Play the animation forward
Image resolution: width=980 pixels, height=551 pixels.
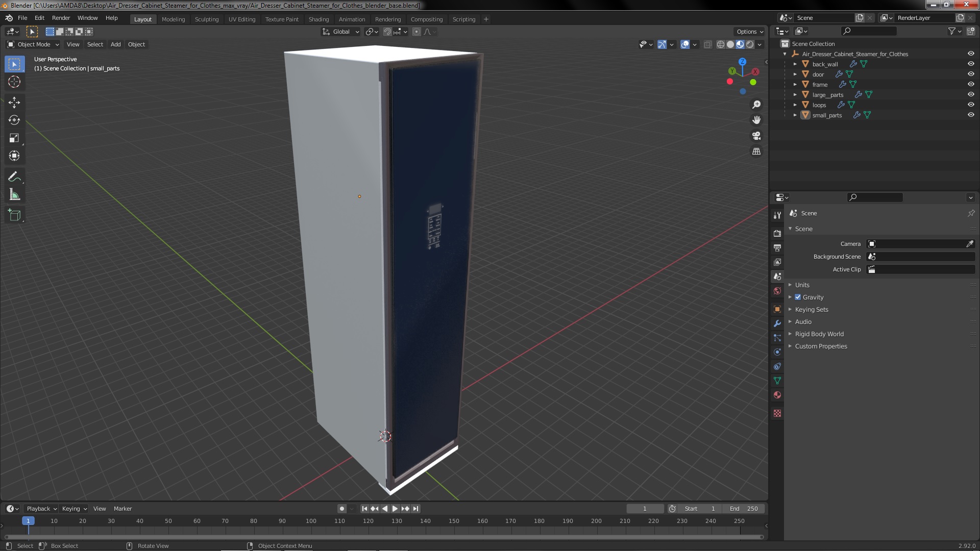tap(395, 509)
